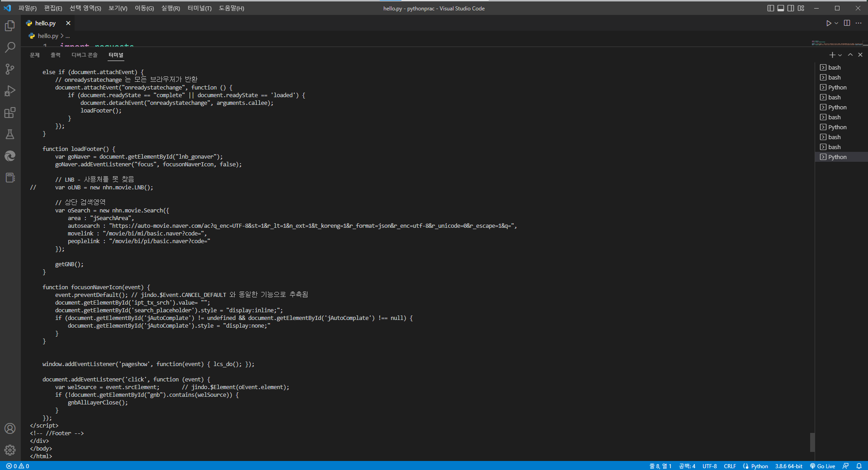Viewport: 868px width, 470px height.
Task: Open the 편집(E) menu
Action: 53,8
